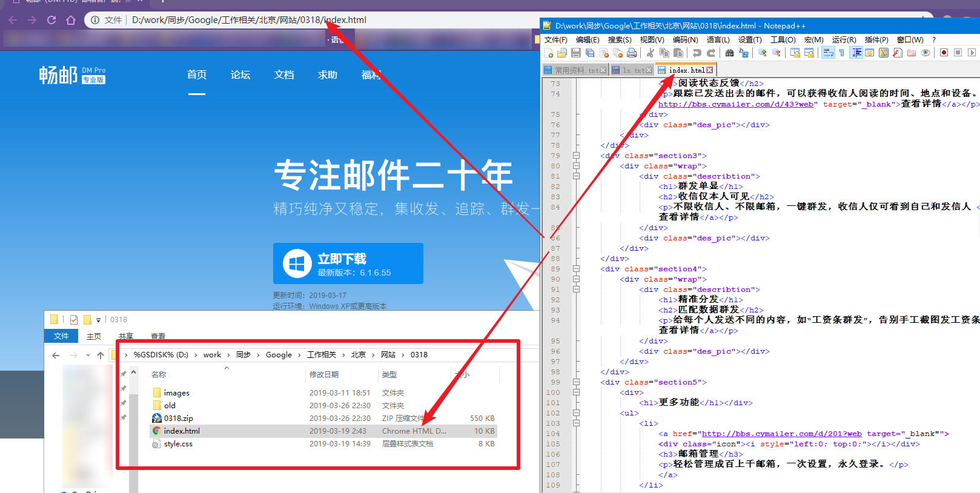980x493 pixels.
Task: Click the Print icon in Notepad++ toolbar
Action: [x=632, y=53]
